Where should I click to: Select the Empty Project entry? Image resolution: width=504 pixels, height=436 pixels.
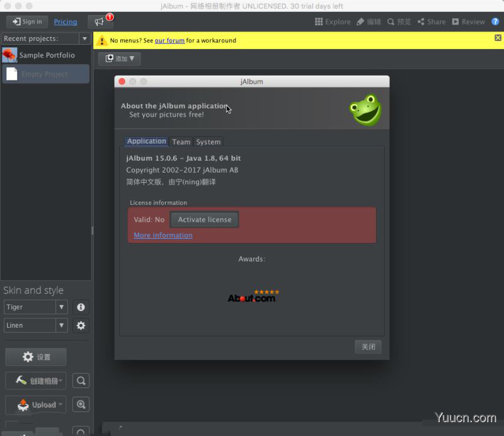[x=45, y=74]
